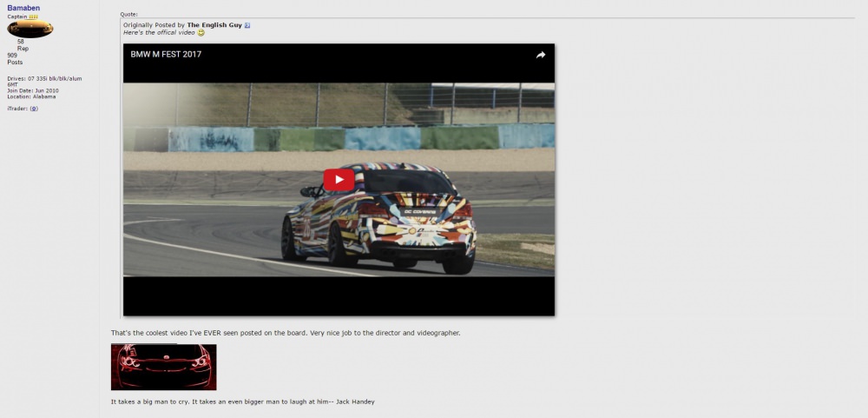Click the video share arrow icon
The width and height of the screenshot is (868, 418).
(541, 55)
